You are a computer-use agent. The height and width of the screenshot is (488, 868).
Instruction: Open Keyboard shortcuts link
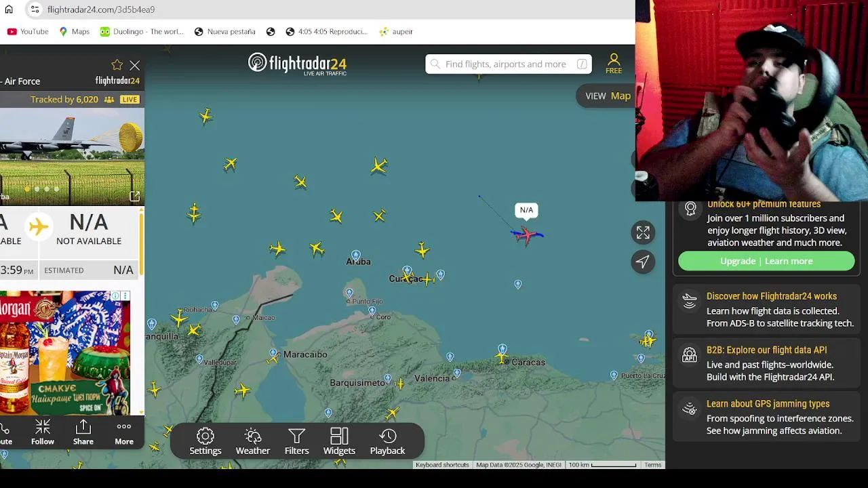point(442,465)
